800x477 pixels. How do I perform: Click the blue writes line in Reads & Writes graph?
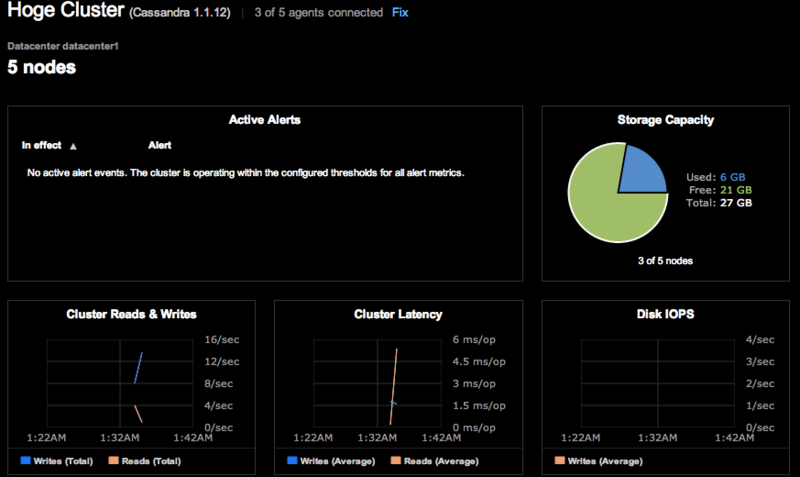[138, 368]
